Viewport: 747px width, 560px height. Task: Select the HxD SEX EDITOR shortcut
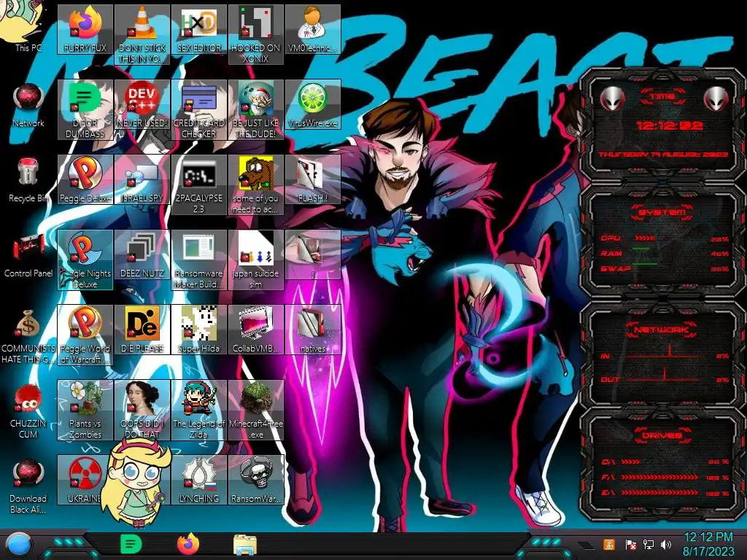click(198, 29)
